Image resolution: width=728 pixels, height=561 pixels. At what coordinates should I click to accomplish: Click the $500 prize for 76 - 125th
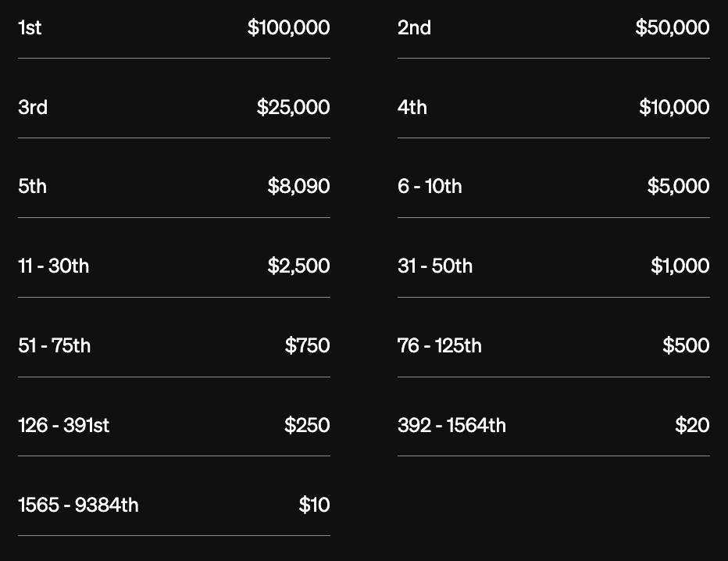(686, 346)
